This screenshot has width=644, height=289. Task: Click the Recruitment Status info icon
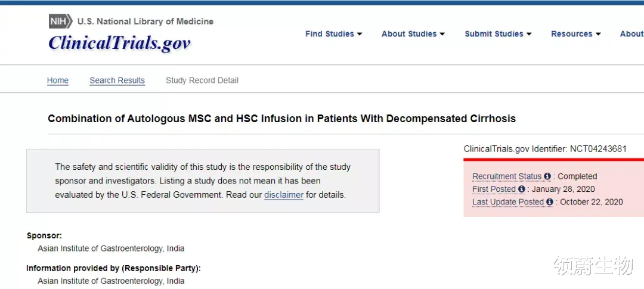click(x=547, y=176)
